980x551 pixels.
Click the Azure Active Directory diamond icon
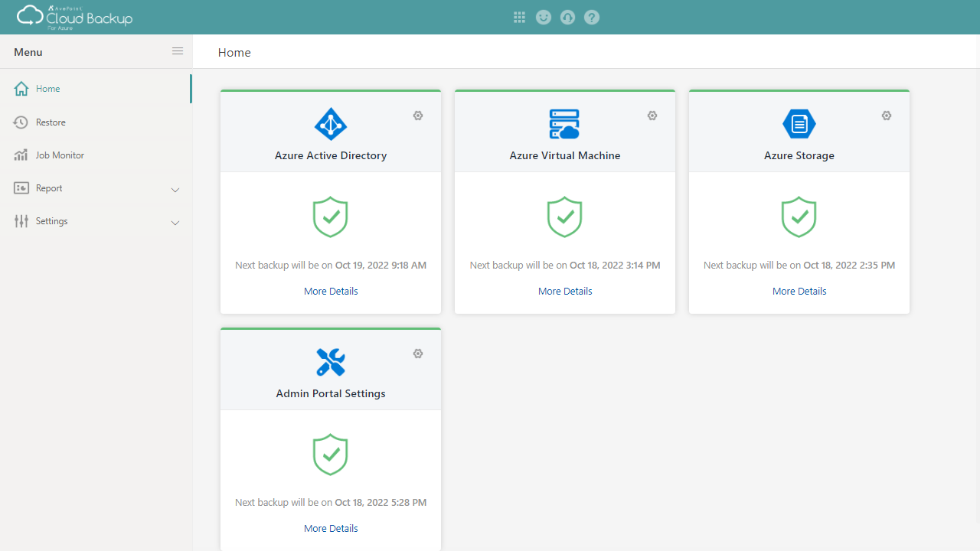(331, 123)
